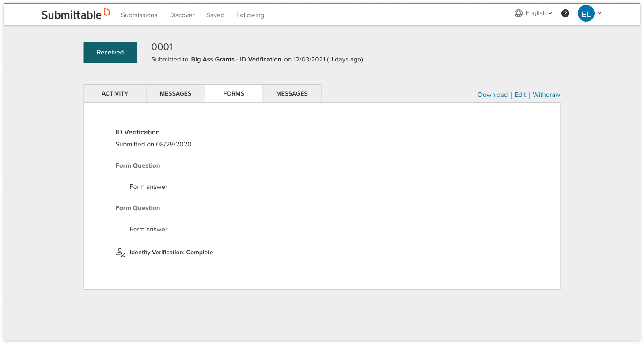
Task: Select the Forms tab
Action: 234,93
